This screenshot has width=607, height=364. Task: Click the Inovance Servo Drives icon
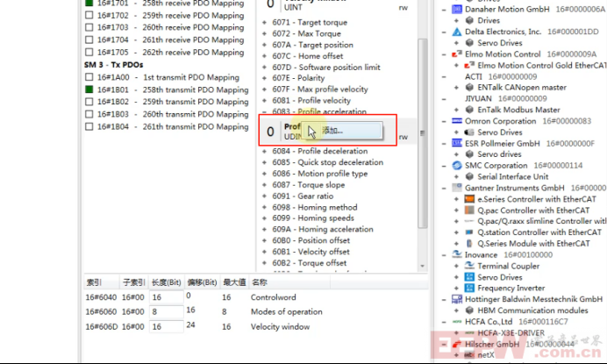(469, 277)
